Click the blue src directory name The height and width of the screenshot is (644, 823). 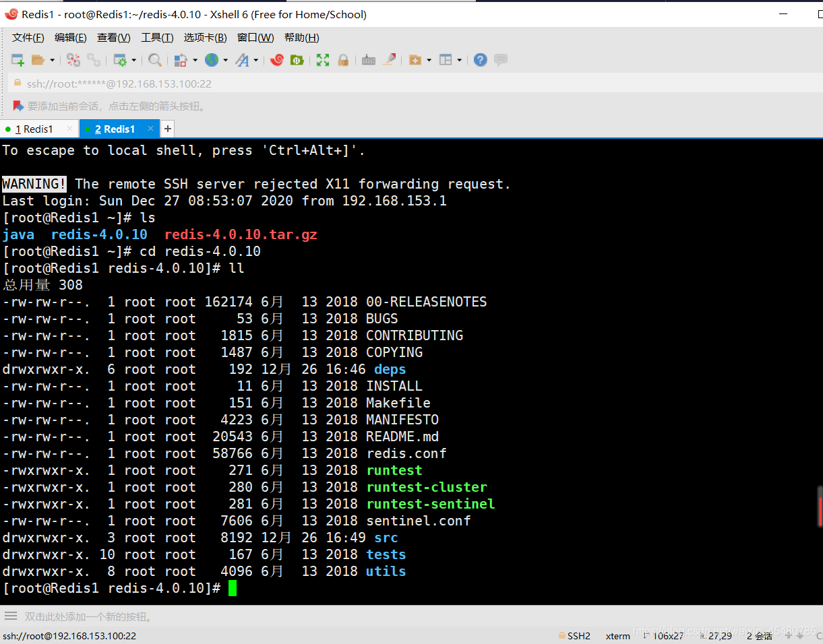pyautogui.click(x=386, y=538)
